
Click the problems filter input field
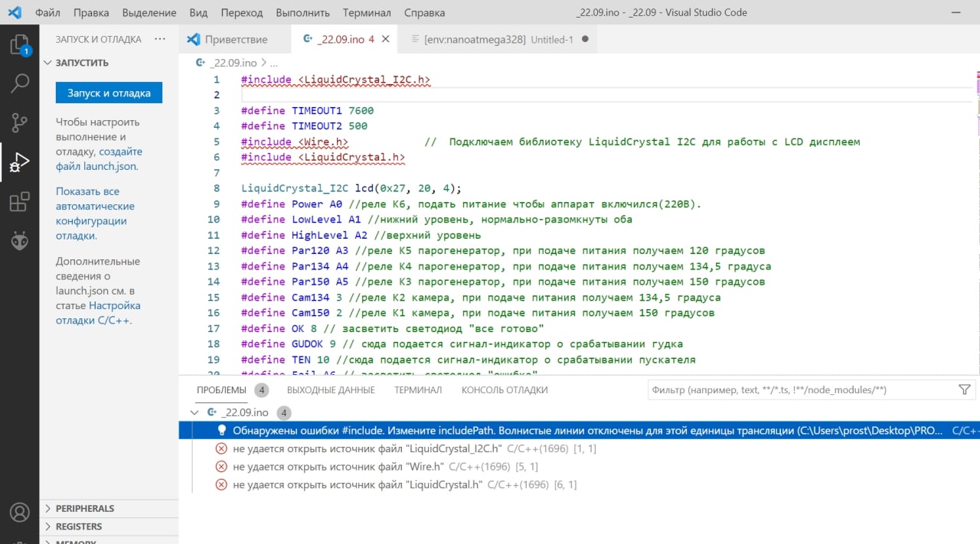click(801, 390)
